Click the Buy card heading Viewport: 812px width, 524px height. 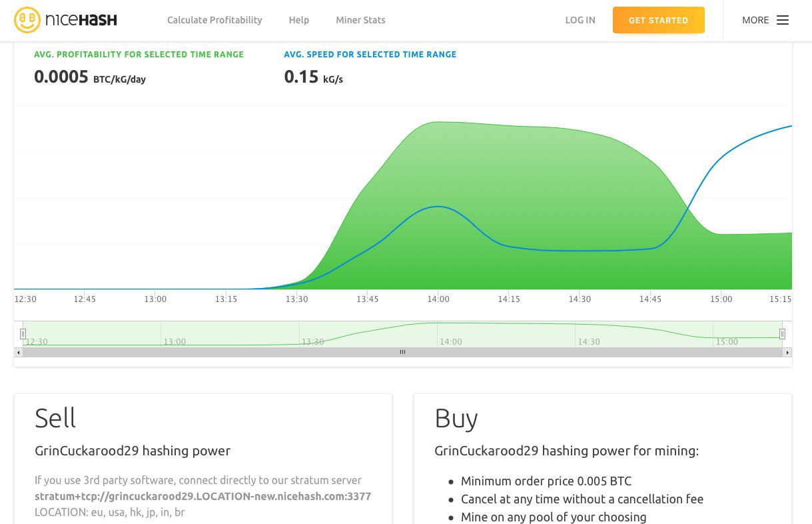[x=456, y=418]
